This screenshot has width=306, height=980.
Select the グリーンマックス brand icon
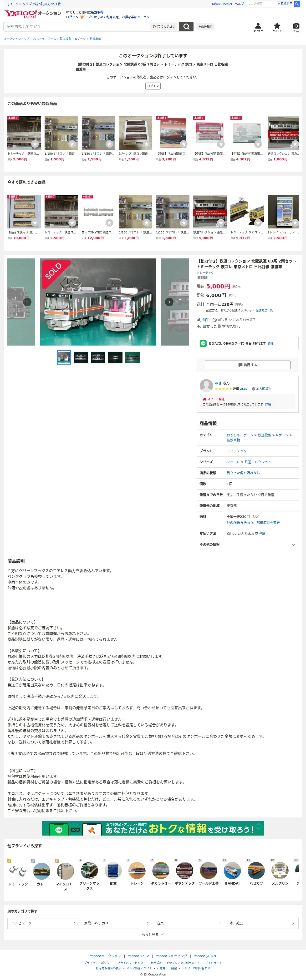(89, 870)
